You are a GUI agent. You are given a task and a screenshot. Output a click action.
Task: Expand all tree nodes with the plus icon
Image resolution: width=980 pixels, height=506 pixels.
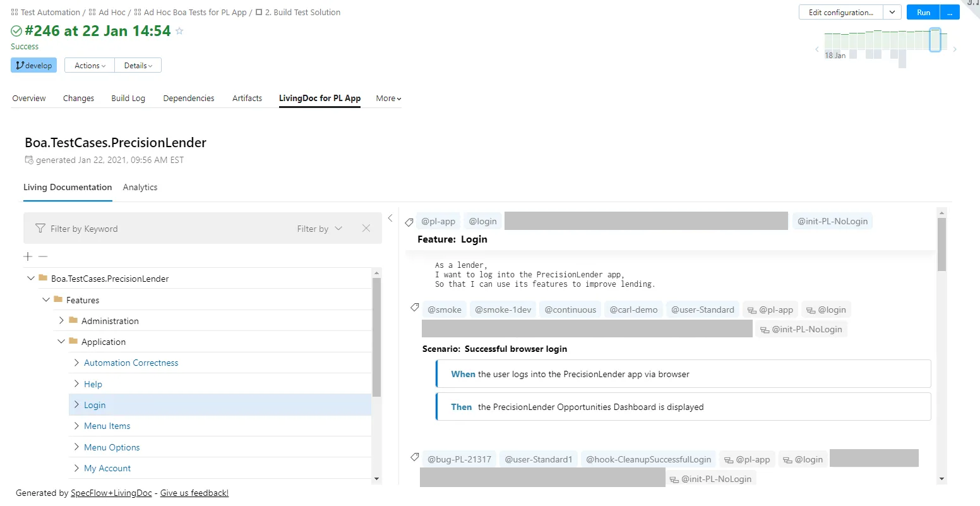coord(28,256)
